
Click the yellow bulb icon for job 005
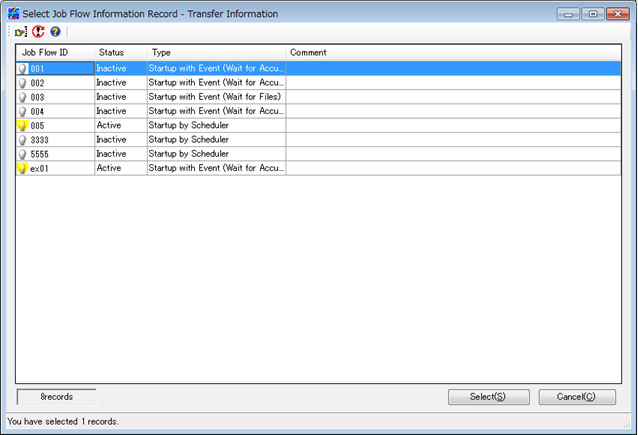click(22, 126)
